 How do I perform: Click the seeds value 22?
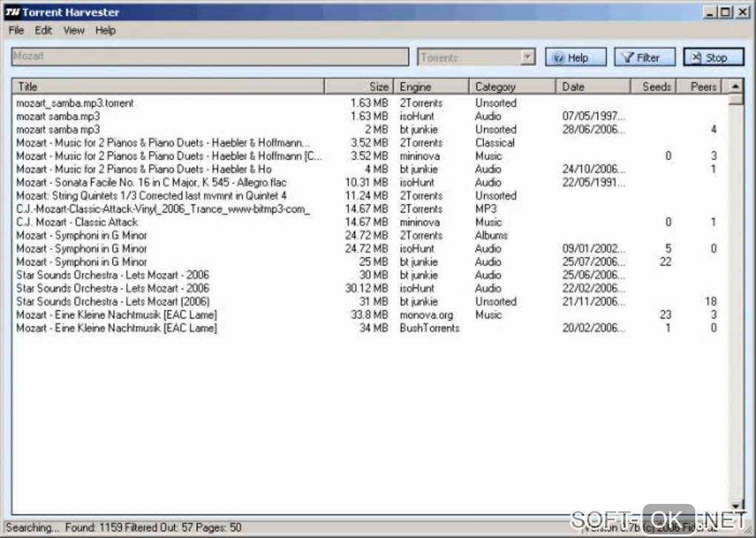coord(666,262)
